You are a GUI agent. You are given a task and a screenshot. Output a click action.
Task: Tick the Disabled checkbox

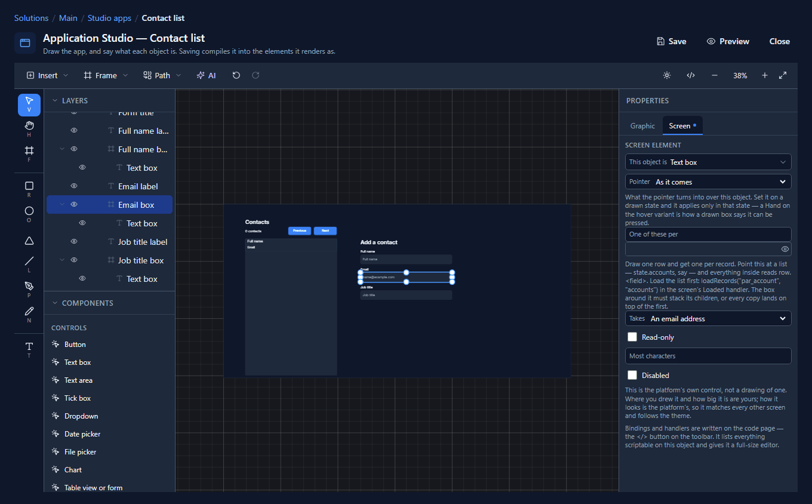(x=632, y=375)
